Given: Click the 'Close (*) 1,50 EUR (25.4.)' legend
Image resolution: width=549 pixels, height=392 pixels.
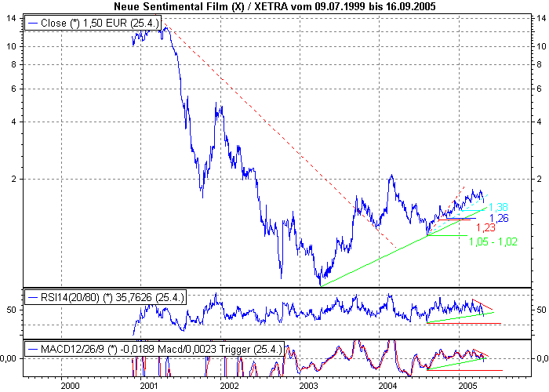Looking at the screenshot, I should click(x=93, y=23).
